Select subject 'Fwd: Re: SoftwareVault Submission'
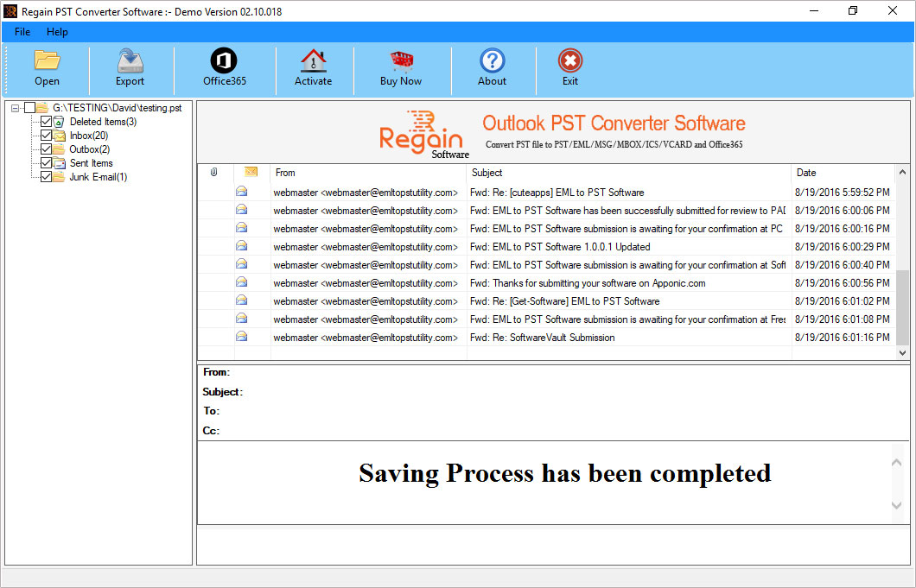The image size is (916, 588). (x=542, y=337)
